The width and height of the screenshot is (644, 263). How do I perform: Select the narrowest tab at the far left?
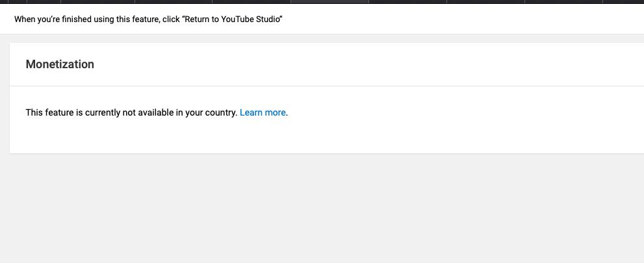[4, 2]
